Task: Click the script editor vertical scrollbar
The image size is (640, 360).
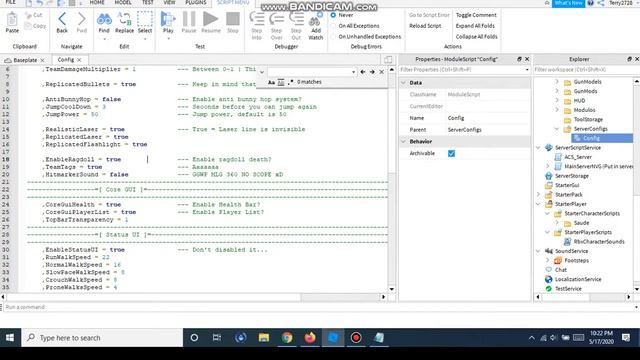Action: tap(392, 180)
